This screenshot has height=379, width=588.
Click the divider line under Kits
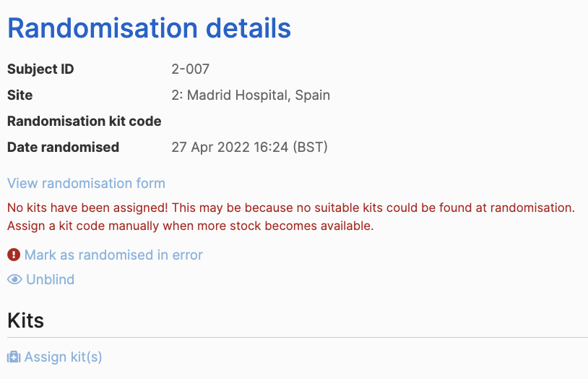tap(298, 337)
